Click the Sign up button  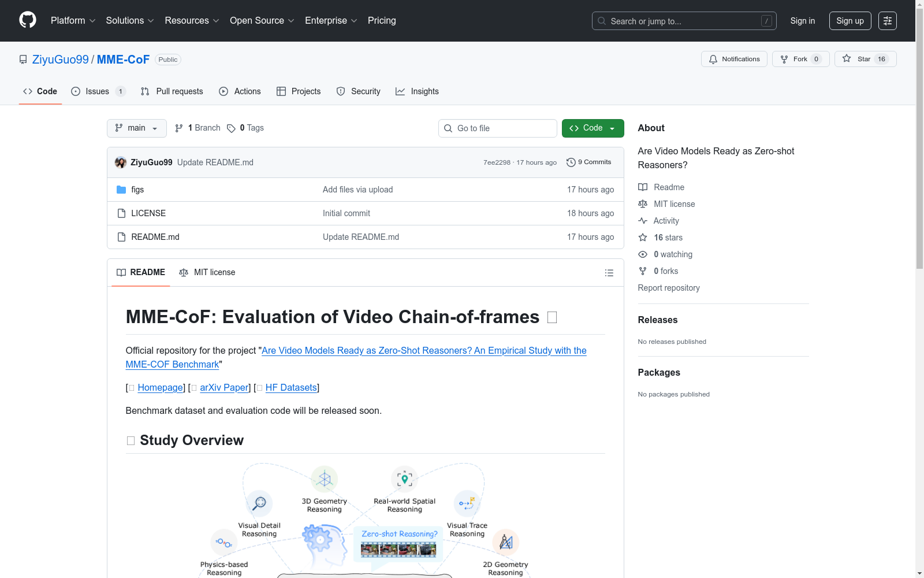[850, 21]
